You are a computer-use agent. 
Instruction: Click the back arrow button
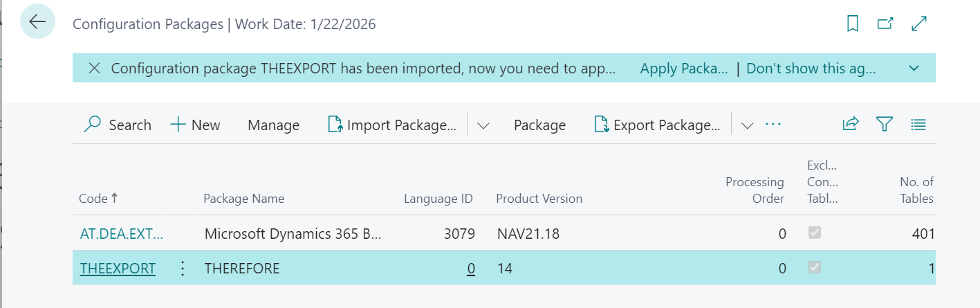pyautogui.click(x=37, y=22)
